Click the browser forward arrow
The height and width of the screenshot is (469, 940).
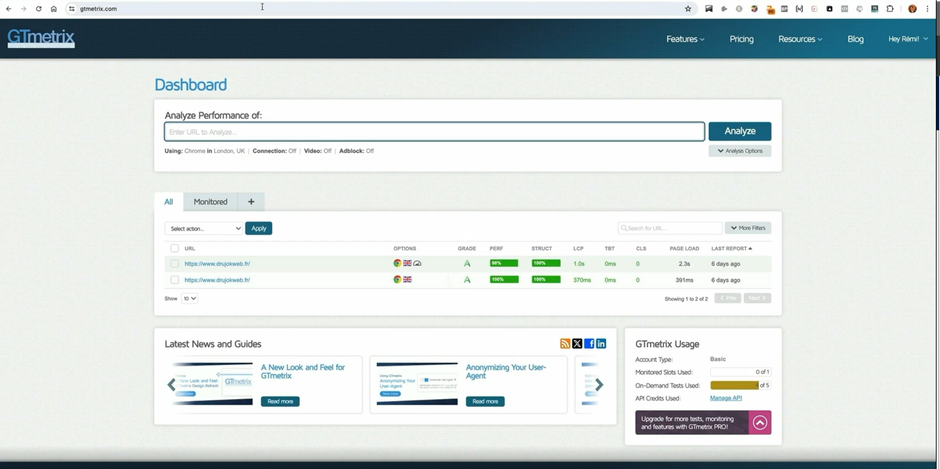pyautogui.click(x=23, y=8)
